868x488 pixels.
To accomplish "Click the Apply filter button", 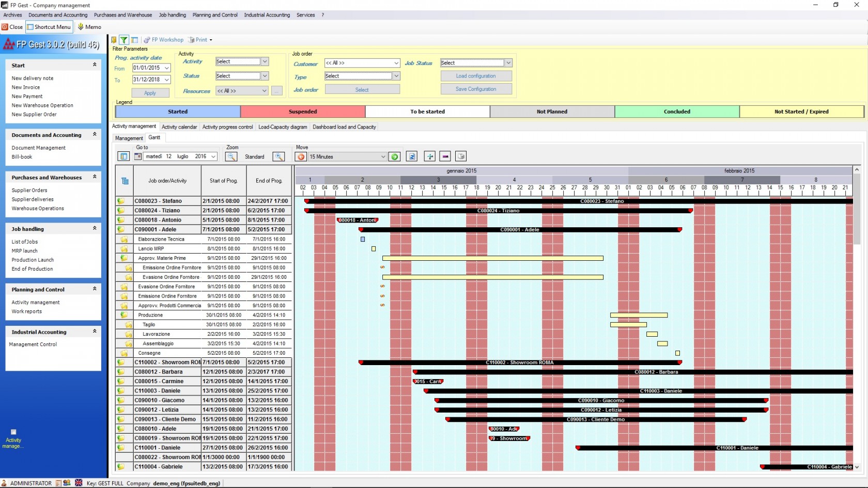I will [150, 93].
